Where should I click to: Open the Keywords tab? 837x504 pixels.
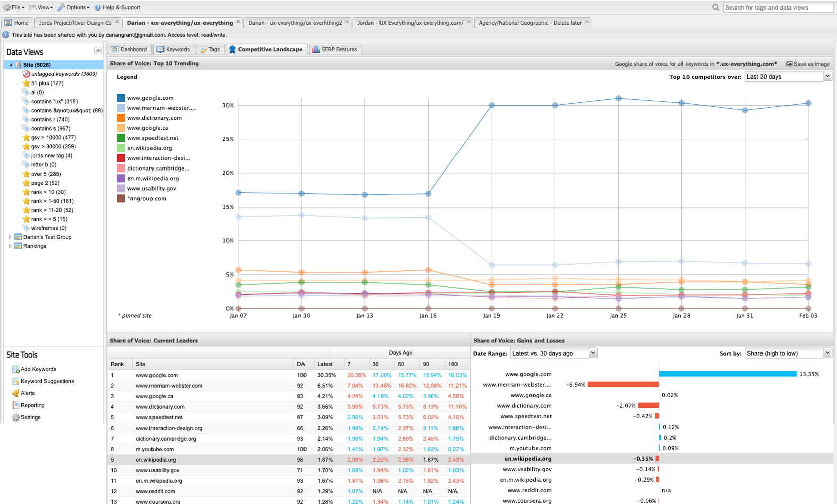coord(173,49)
